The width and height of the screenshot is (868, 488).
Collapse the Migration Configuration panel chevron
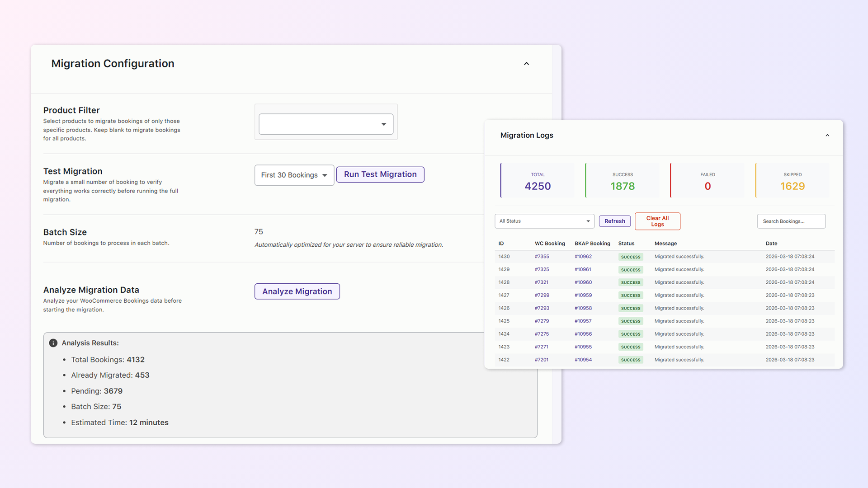[x=526, y=64]
